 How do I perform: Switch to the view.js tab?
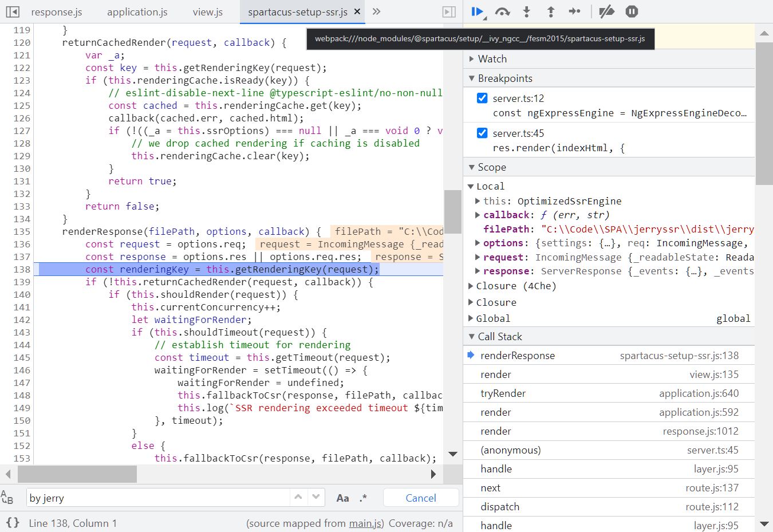pos(208,12)
